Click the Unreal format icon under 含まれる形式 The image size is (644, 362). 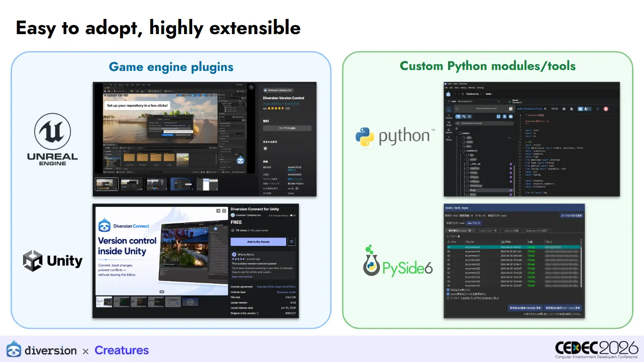point(265,148)
